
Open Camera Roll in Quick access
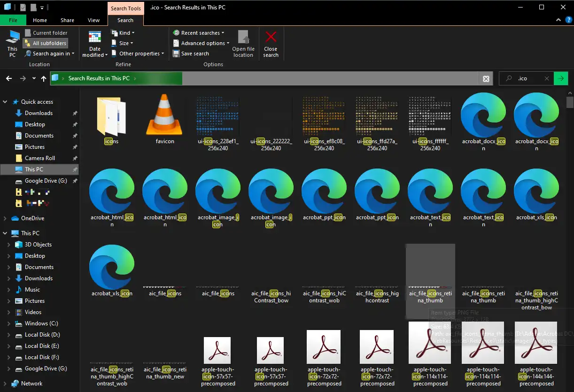[x=40, y=158]
